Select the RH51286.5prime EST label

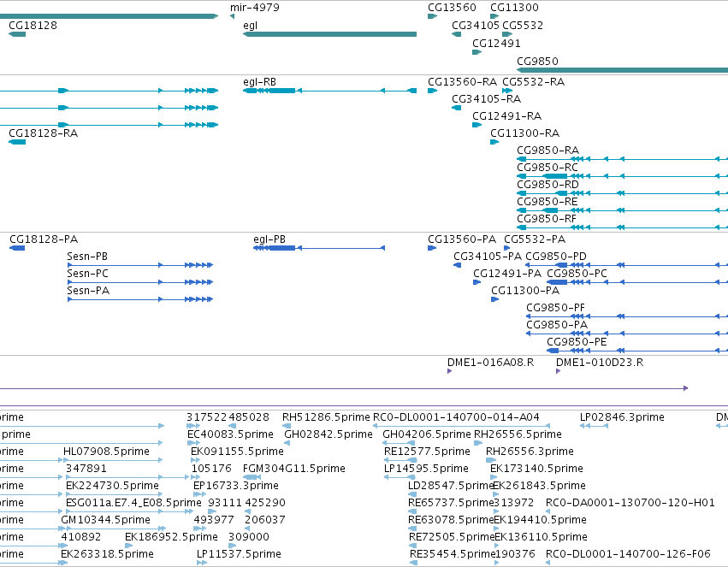point(326,417)
